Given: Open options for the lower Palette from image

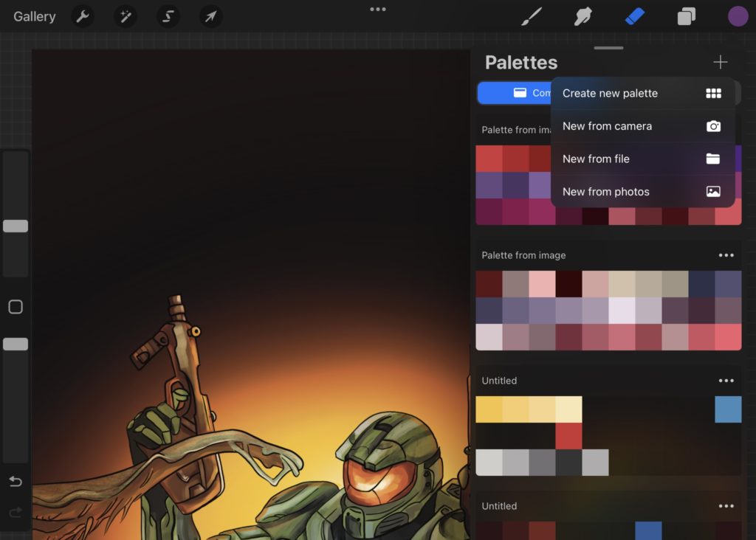Looking at the screenshot, I should 726,255.
